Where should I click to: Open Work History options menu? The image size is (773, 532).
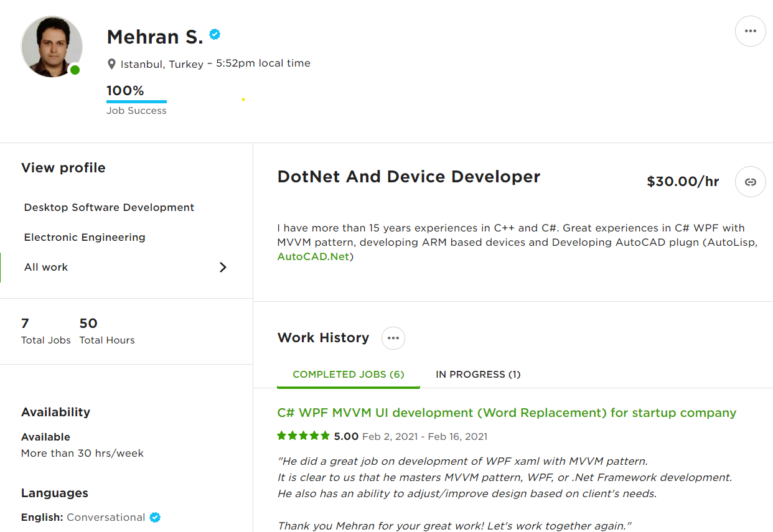pyautogui.click(x=393, y=337)
